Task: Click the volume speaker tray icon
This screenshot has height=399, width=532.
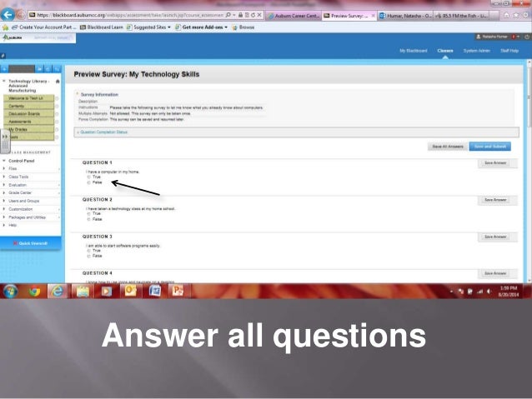Action: [489, 292]
